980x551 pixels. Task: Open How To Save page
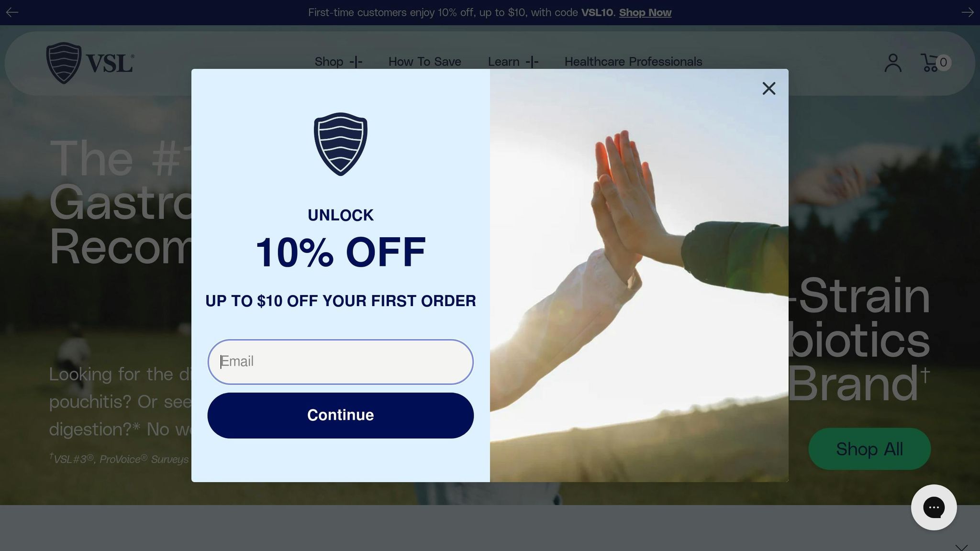[x=424, y=62]
